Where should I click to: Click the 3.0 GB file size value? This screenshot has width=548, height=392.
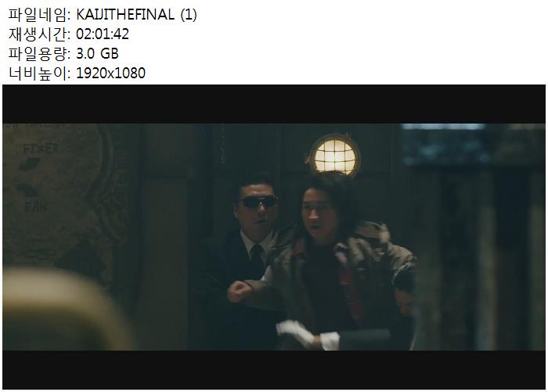pyautogui.click(x=97, y=54)
